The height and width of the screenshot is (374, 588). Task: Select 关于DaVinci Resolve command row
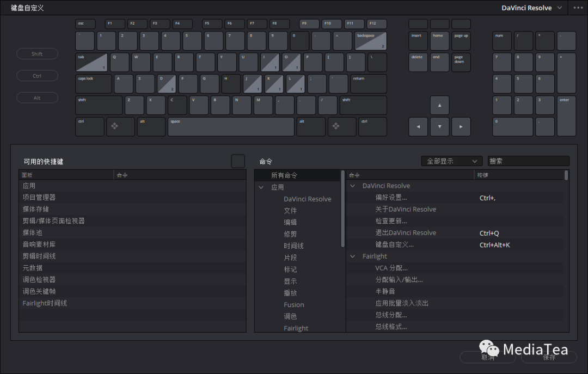(x=455, y=209)
